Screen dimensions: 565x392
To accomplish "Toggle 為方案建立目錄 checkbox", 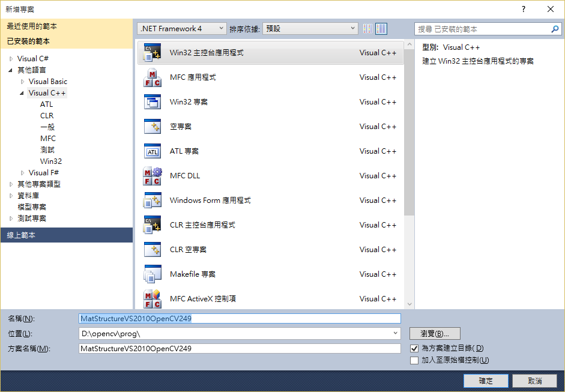I will pos(414,348).
